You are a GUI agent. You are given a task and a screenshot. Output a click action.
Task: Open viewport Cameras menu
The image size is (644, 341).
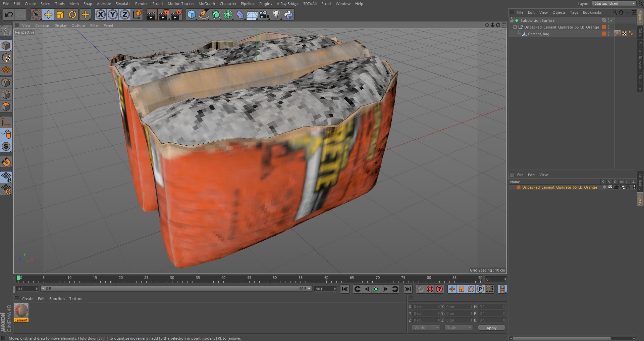[x=42, y=26]
